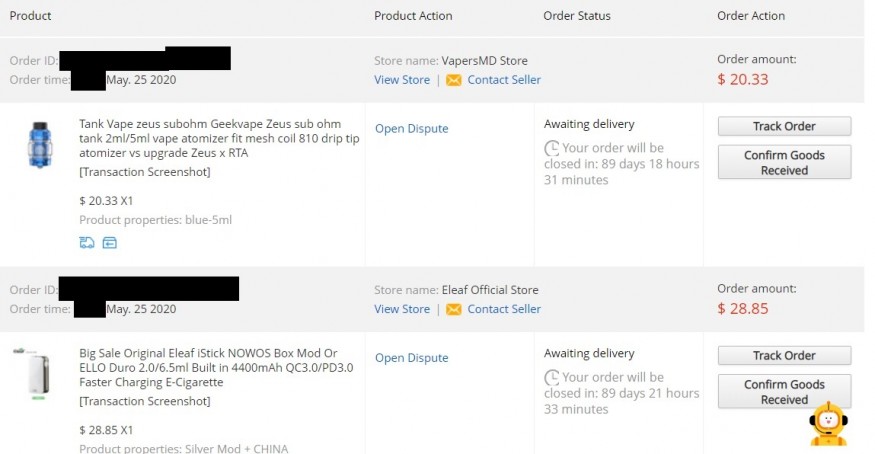
Task: Track Order for the Eleaf order
Action: (784, 355)
